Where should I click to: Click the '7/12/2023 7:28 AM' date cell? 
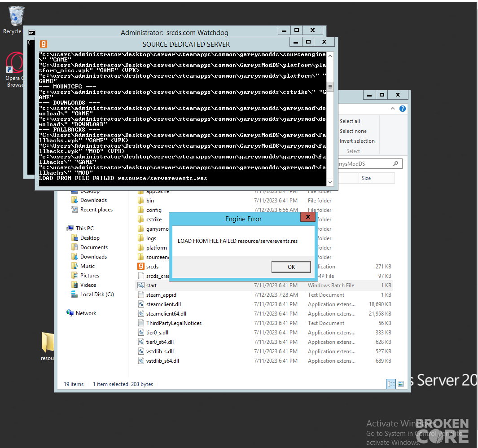pyautogui.click(x=276, y=295)
